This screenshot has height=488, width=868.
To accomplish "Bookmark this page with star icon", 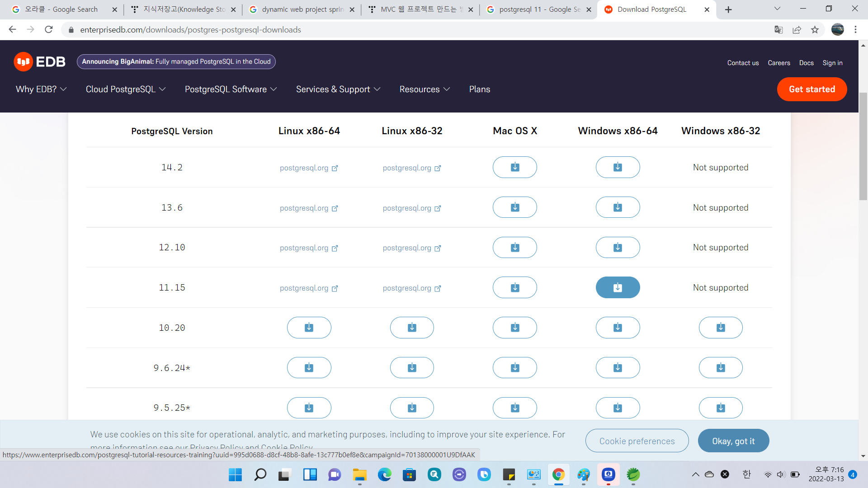I will 815,30.
